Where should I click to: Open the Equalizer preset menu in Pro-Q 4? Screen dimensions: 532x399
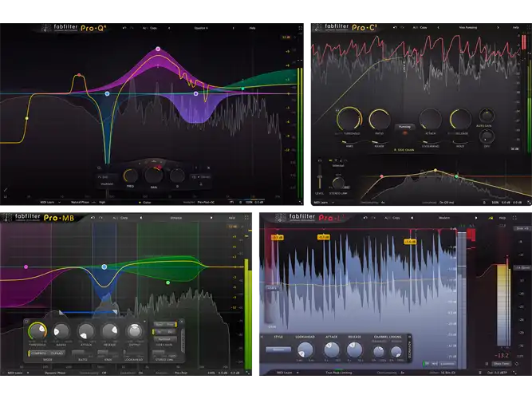pos(201,28)
